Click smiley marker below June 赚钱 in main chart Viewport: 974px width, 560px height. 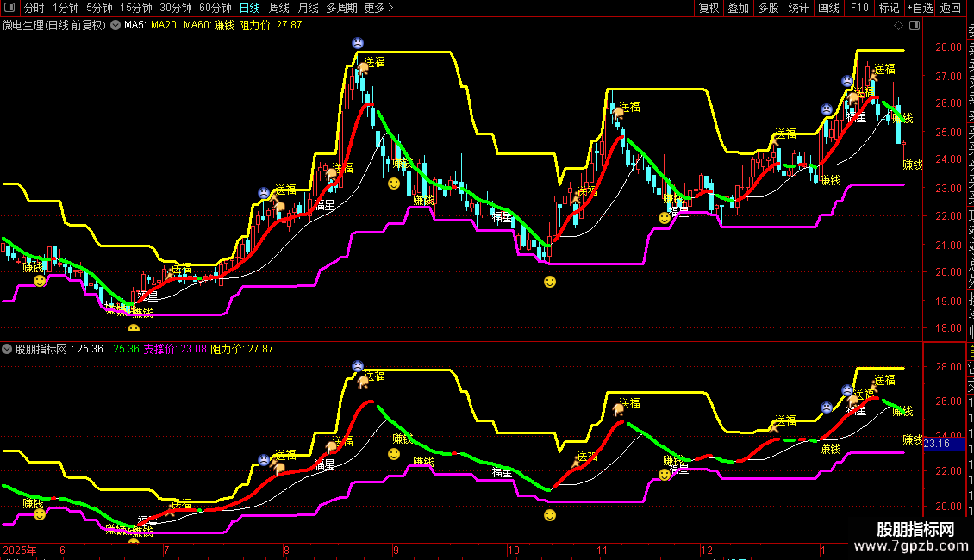[40, 281]
